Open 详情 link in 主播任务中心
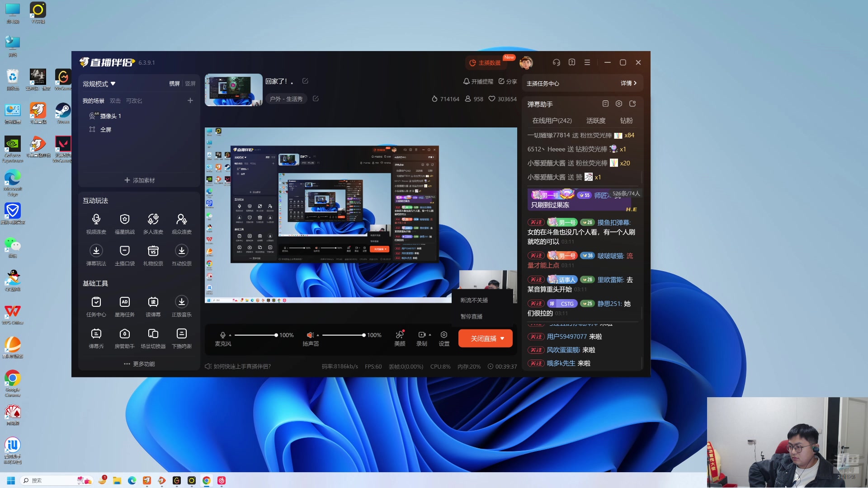 [628, 83]
